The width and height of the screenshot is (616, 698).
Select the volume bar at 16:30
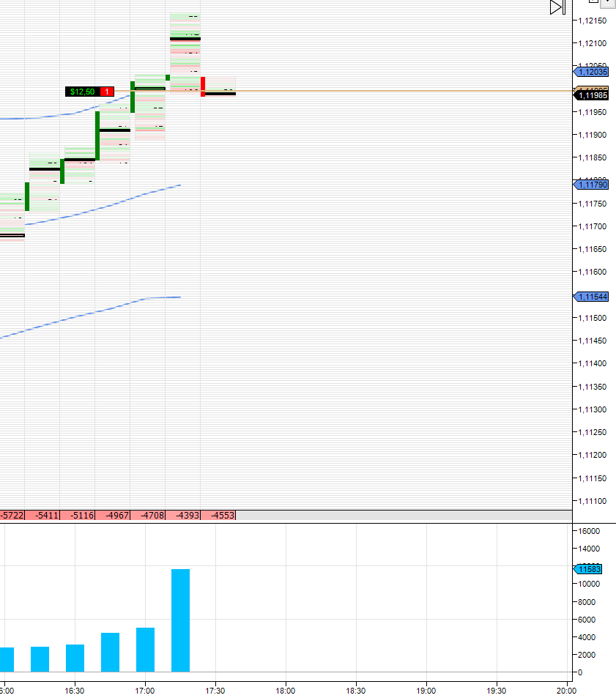(75, 658)
